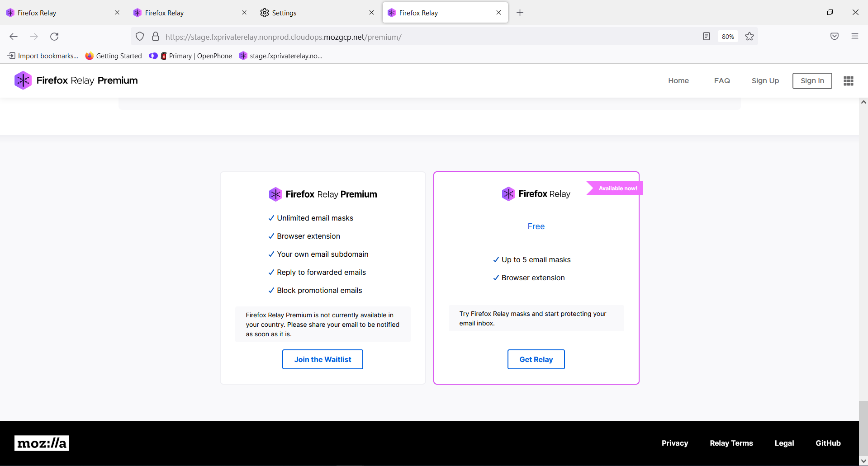
Task: Open the bento grid apps menu
Action: (848, 80)
